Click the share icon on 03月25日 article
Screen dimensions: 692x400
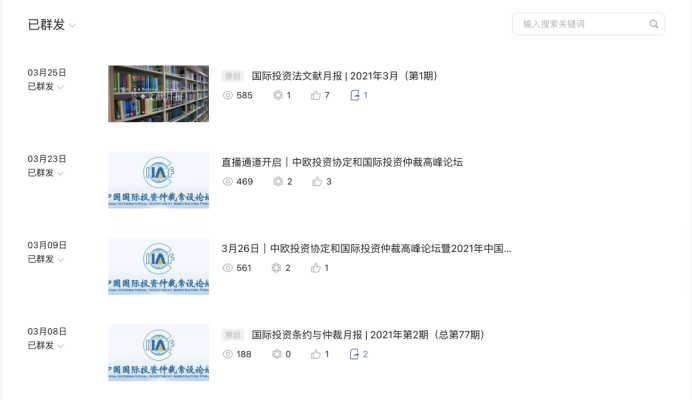coord(354,95)
